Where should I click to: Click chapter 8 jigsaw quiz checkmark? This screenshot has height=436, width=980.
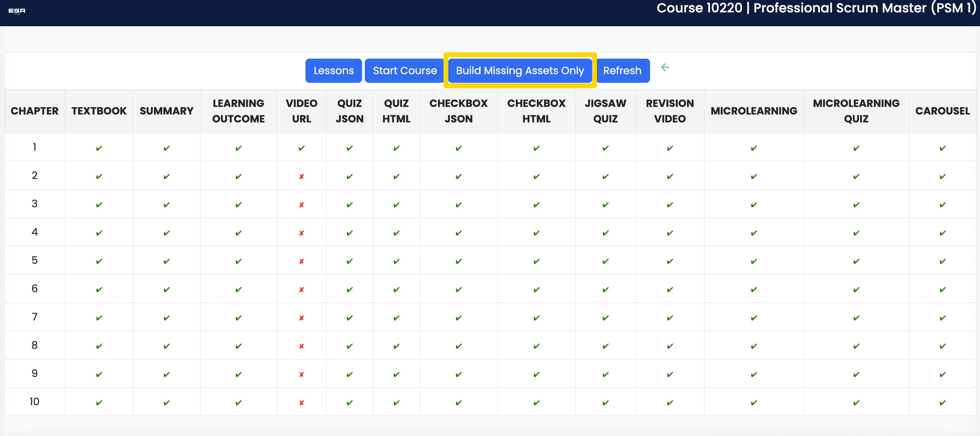[x=605, y=346]
